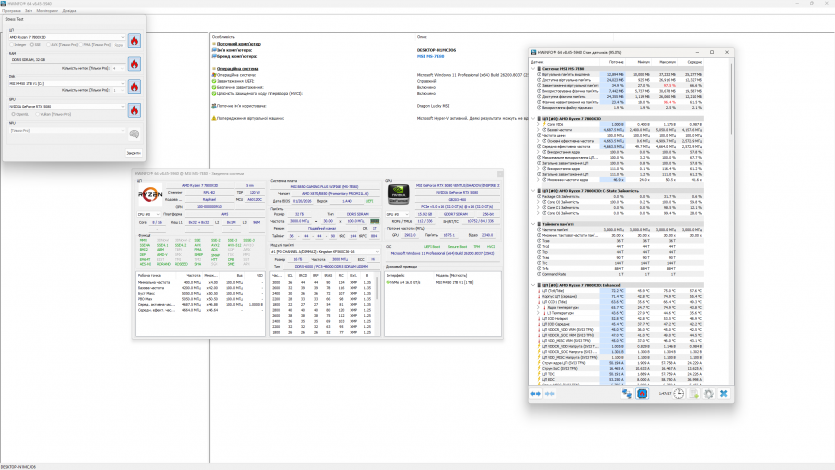Open the Довiдка menu
This screenshot has height=470, width=835.
69,10
